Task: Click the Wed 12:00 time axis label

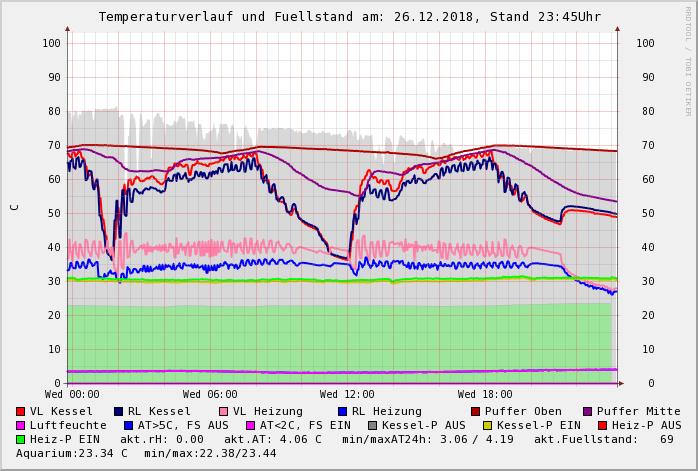Action: [347, 394]
